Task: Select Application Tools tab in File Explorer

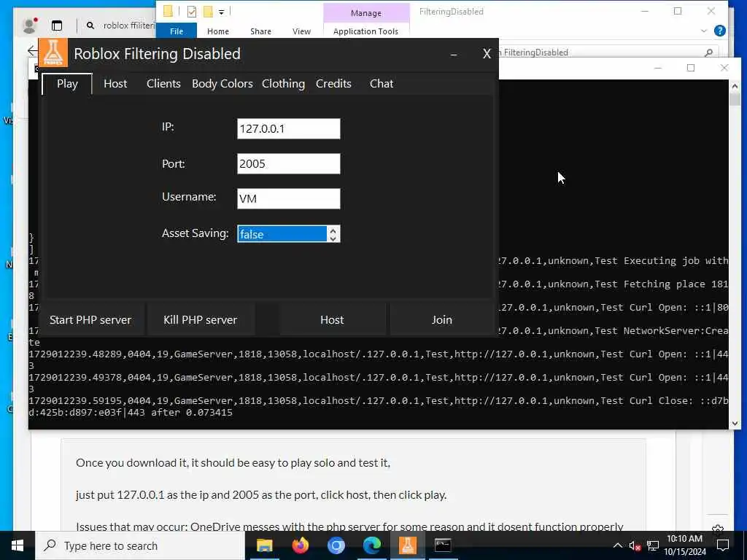Action: pos(366,31)
